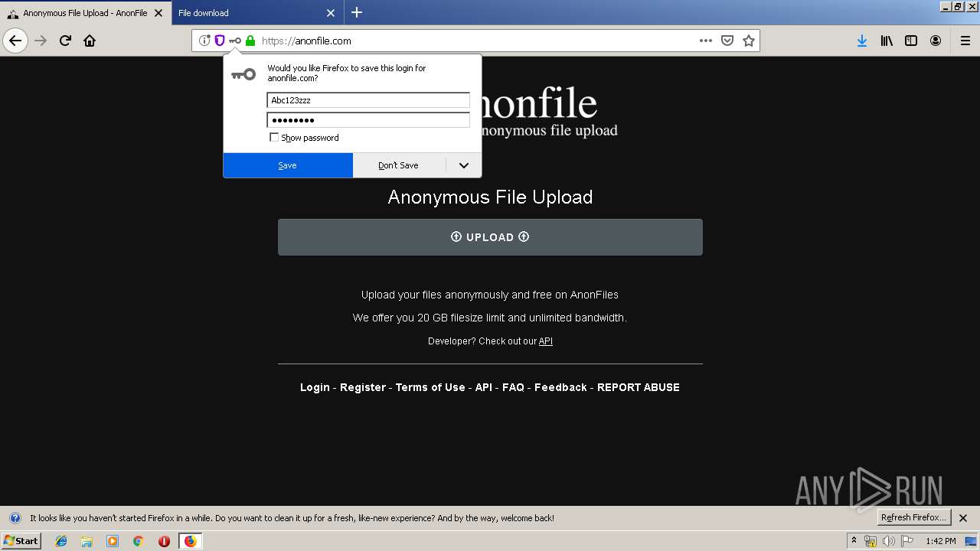Go back to previous page

(x=15, y=41)
